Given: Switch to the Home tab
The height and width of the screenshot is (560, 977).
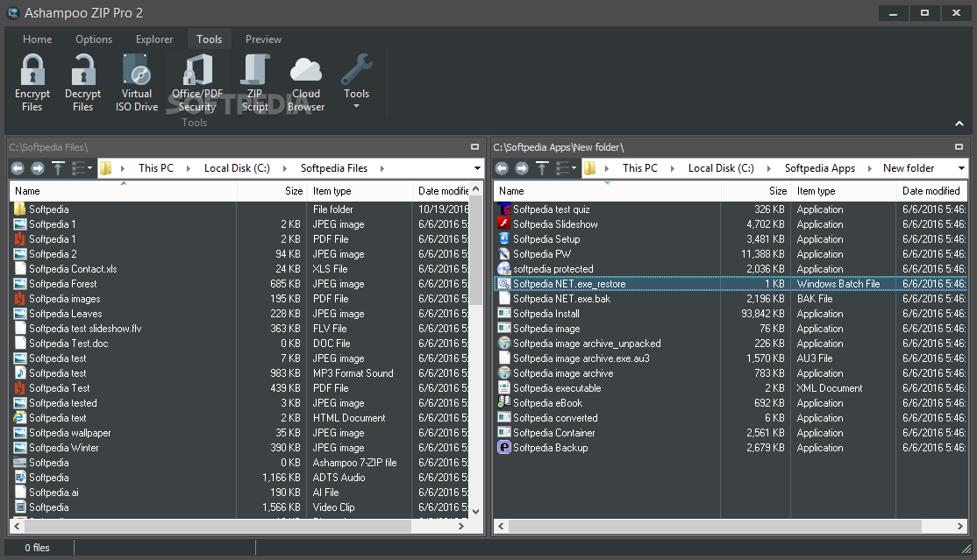Looking at the screenshot, I should coord(38,39).
